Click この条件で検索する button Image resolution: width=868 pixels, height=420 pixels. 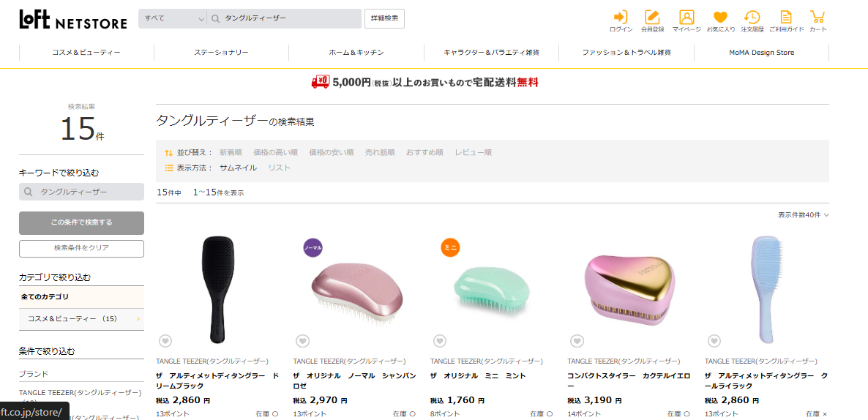click(x=81, y=223)
